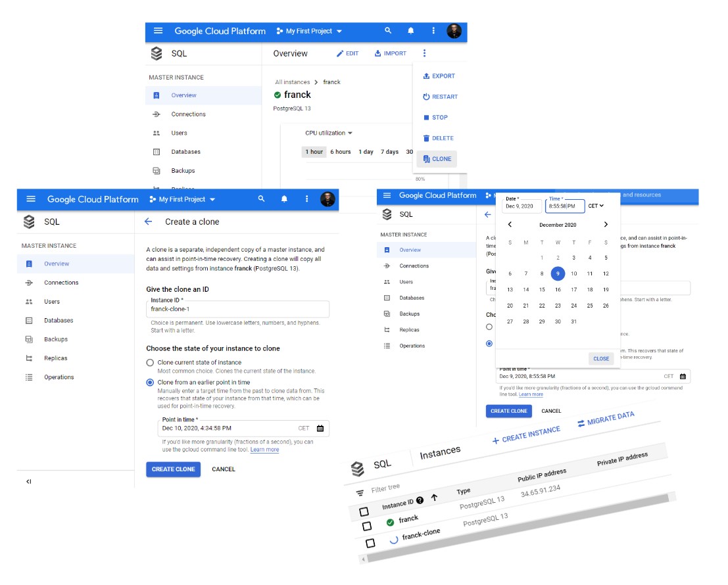Click user avatar in top Overview window
The image size is (728, 585).
coord(454,31)
